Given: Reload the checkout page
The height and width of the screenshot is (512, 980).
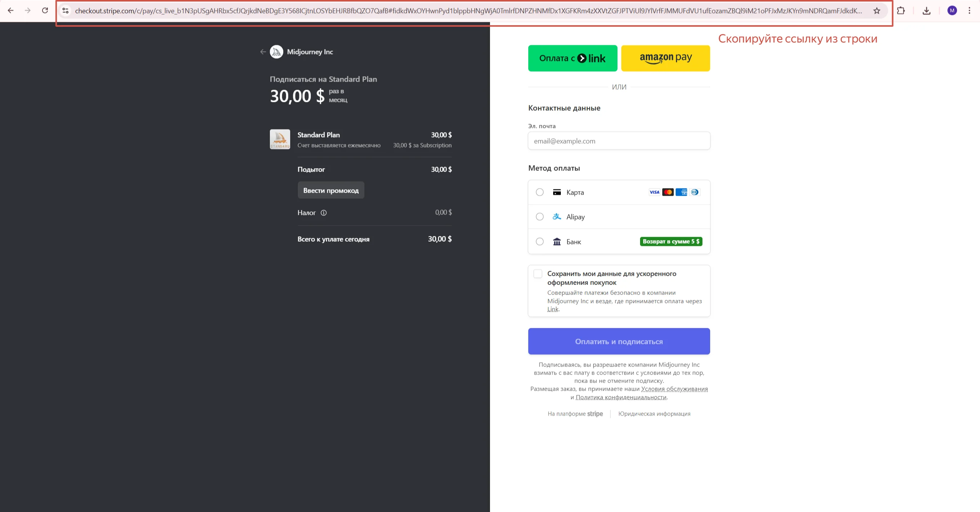Looking at the screenshot, I should pyautogui.click(x=45, y=11).
